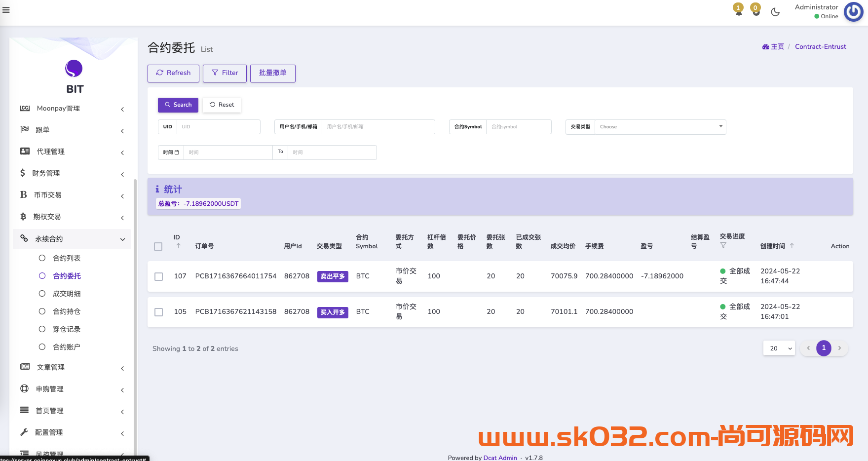Click the 代理管理 card icon
Viewport: 868px width, 461px height.
[25, 151]
